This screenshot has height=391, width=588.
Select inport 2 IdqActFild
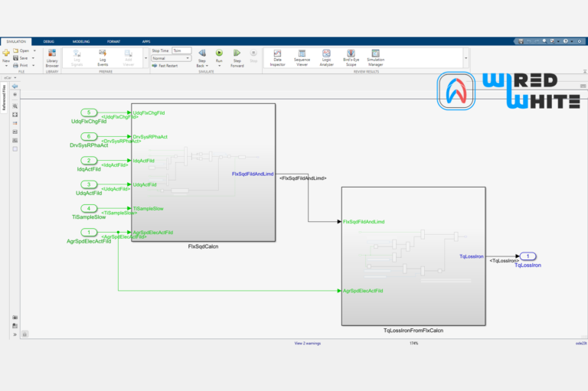pyautogui.click(x=89, y=161)
